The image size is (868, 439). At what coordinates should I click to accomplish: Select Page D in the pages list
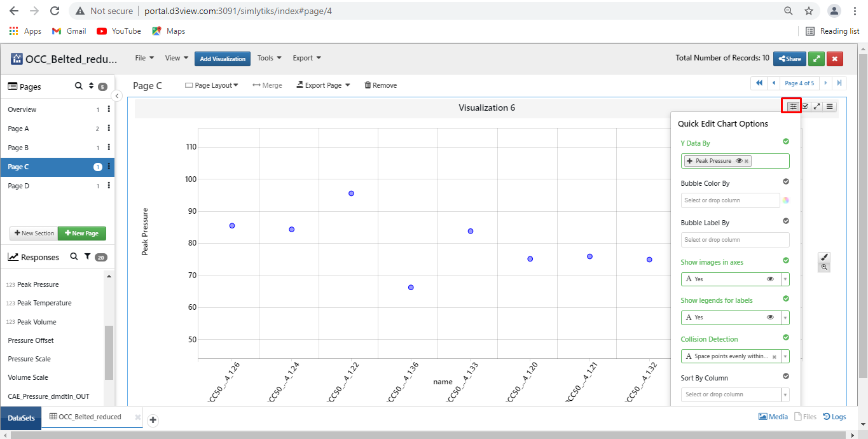(x=19, y=186)
